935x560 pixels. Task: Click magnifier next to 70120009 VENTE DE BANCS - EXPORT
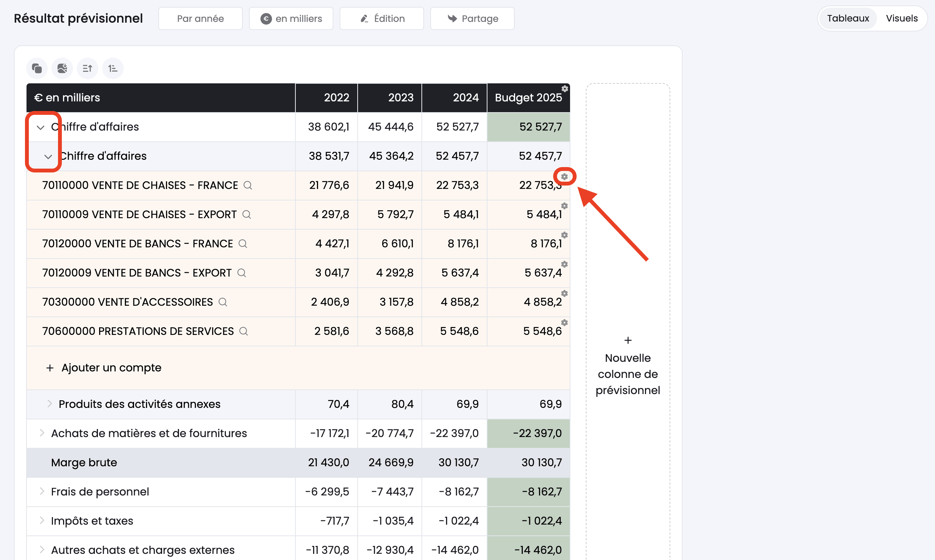click(x=242, y=273)
